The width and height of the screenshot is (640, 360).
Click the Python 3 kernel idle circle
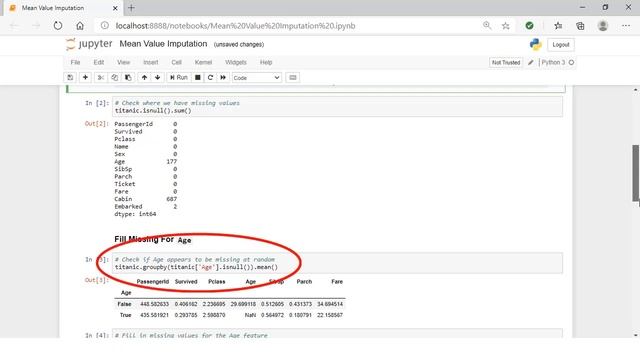click(571, 62)
